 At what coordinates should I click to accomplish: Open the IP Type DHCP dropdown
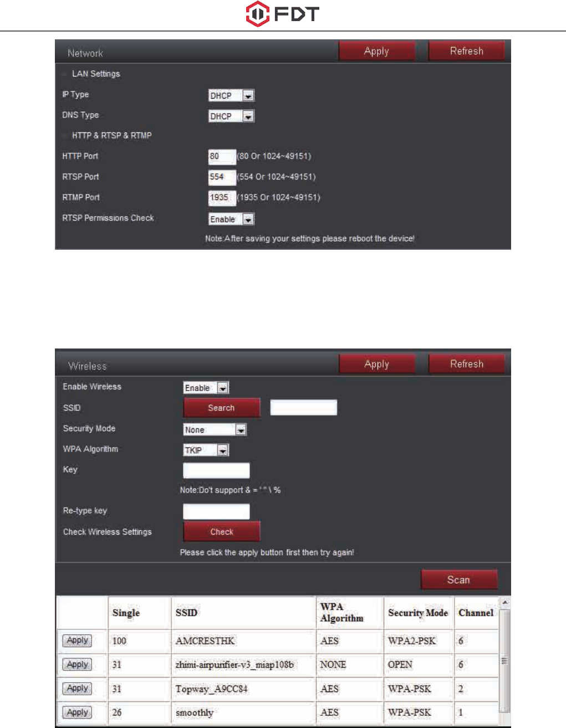point(231,95)
